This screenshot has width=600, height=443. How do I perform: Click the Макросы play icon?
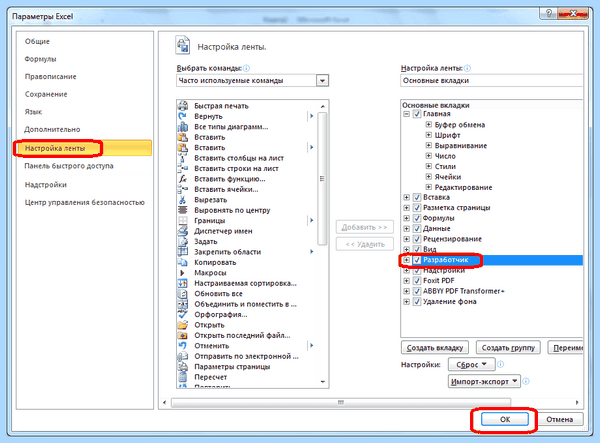pos(183,273)
